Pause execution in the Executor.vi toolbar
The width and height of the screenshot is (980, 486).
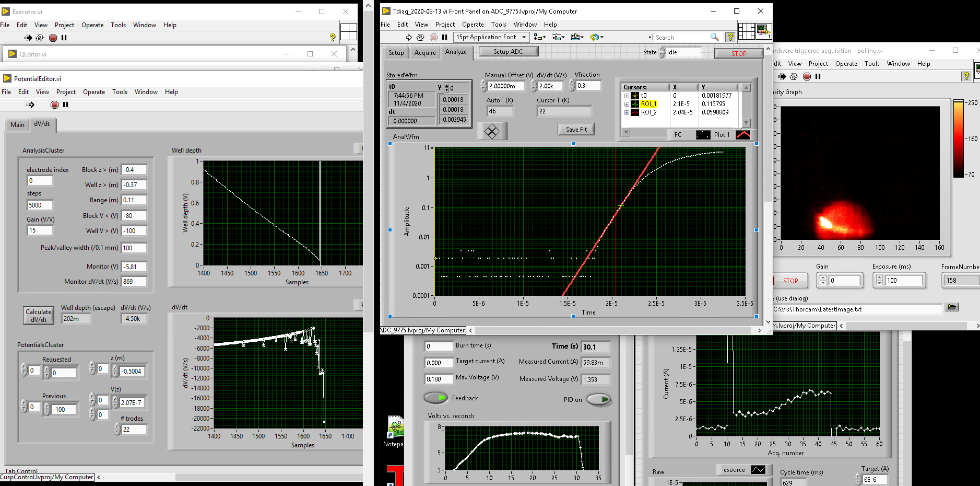click(x=64, y=38)
